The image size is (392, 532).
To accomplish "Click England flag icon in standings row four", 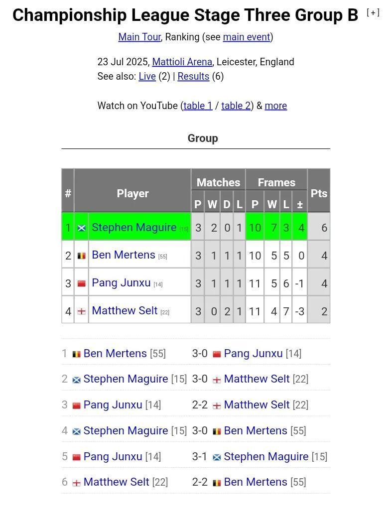I will [x=82, y=311].
